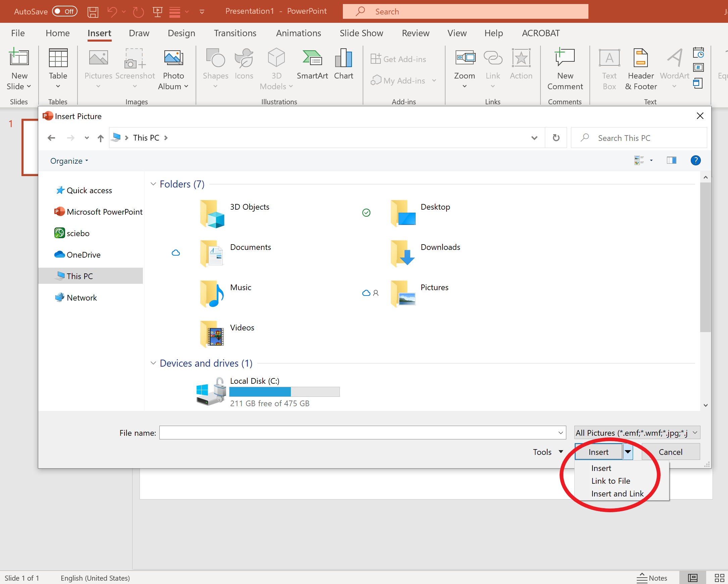Viewport: 728px width, 584px height.
Task: Open the Tools dropdown
Action: 548,452
